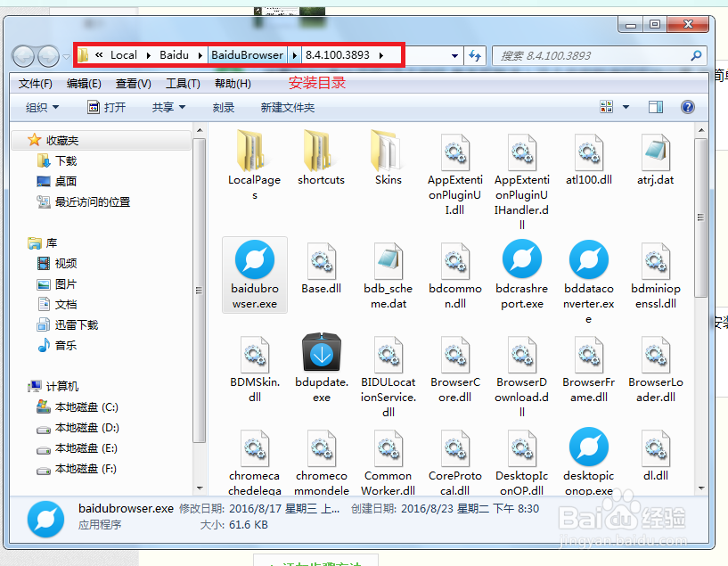Select bdcrashreport.exe icon
This screenshot has width=728, height=566.
pyautogui.click(x=522, y=259)
